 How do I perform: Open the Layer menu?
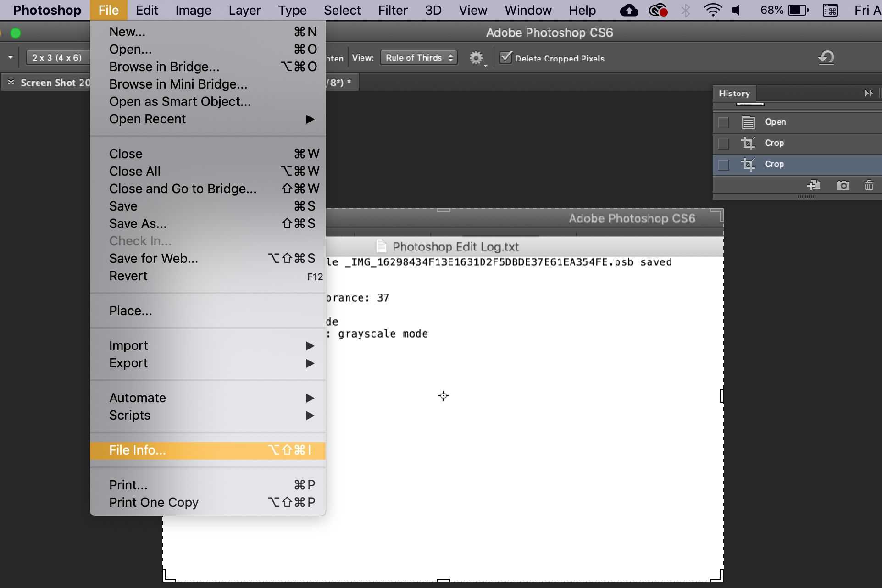click(x=244, y=10)
